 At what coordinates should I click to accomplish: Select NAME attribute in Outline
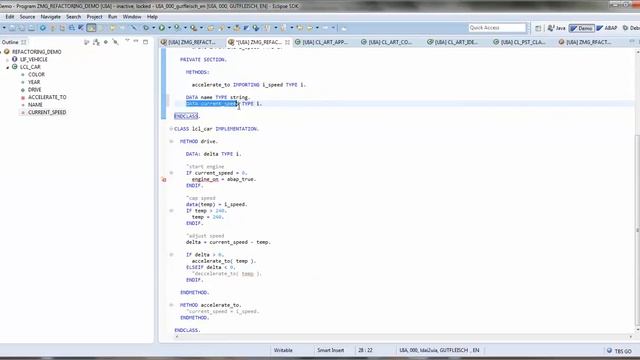coord(35,104)
